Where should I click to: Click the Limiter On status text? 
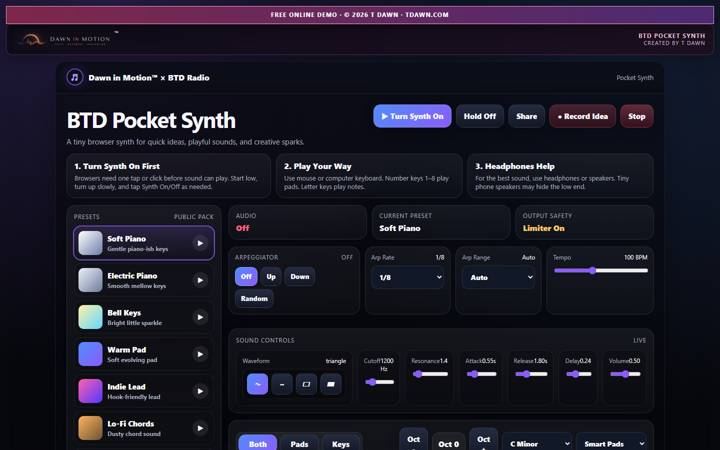tap(544, 228)
